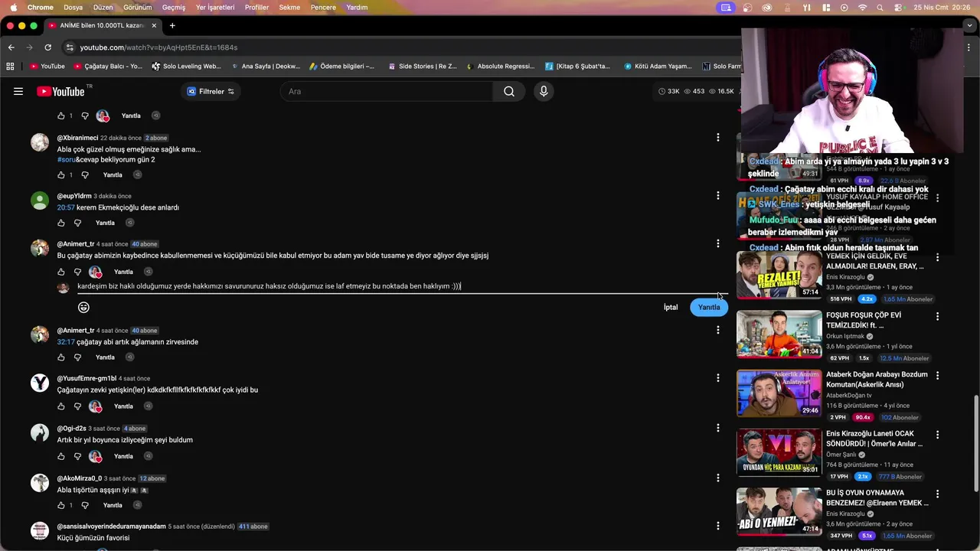Open three-dot menu on @YusufEmre-gm1bl's comment
The height and width of the screenshot is (551, 980).
[x=717, y=378]
